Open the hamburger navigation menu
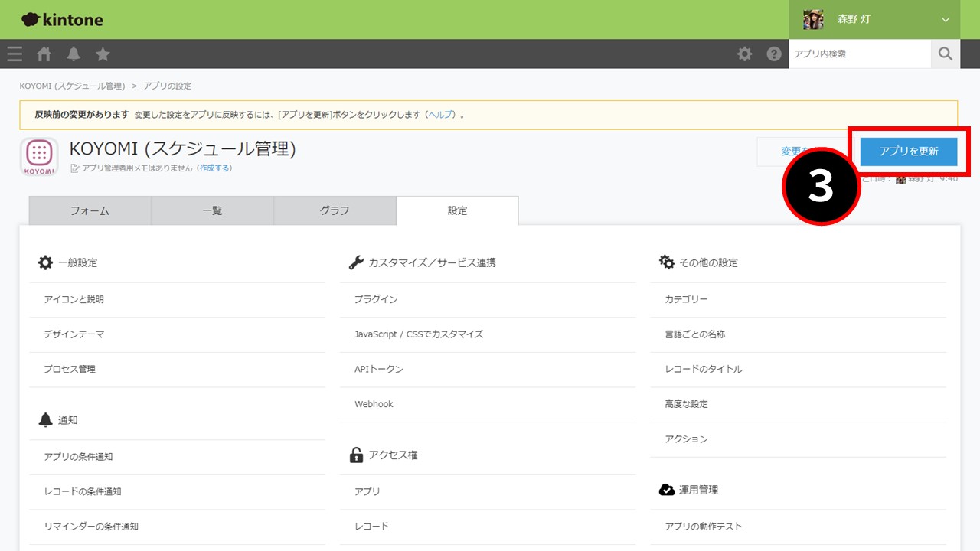 coord(14,54)
